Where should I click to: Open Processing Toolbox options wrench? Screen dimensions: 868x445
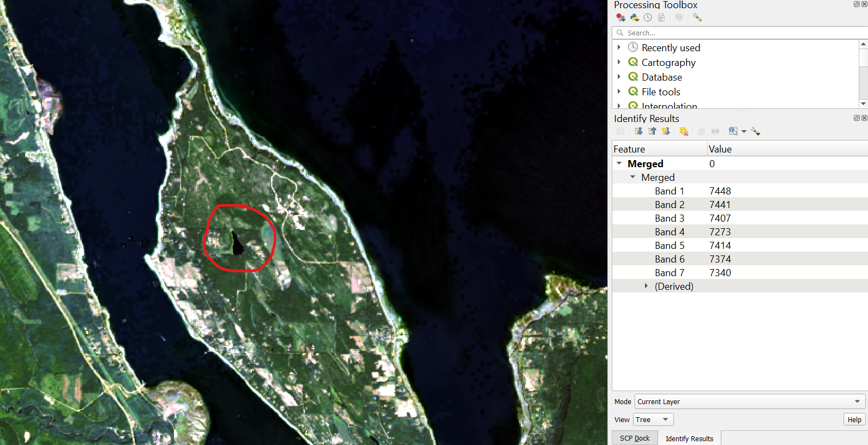point(697,17)
